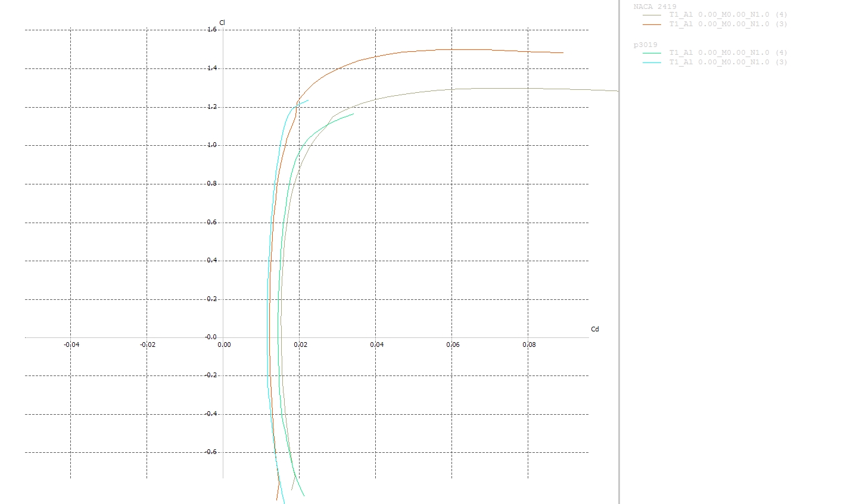This screenshot has width=841, height=504.
Task: Click the 1.6 tick label on Cl axis
Action: click(211, 29)
